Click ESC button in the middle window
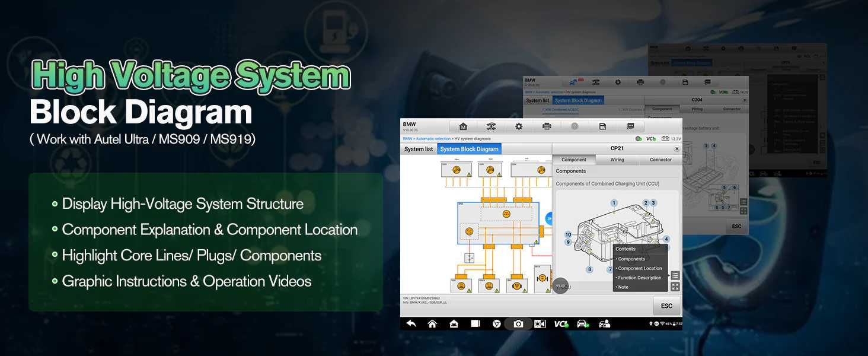Screen dimensions: 868x356 [x=736, y=226]
